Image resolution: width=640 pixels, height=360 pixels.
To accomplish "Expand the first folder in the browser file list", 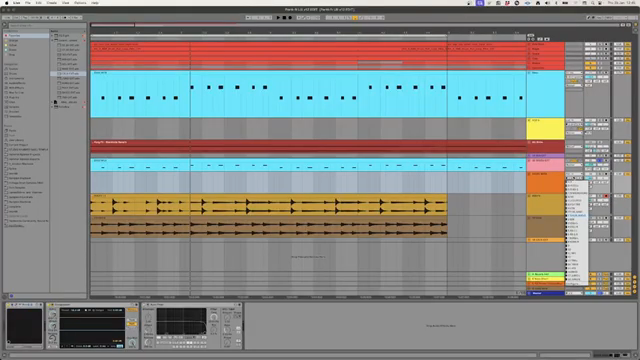I will (x=52, y=36).
